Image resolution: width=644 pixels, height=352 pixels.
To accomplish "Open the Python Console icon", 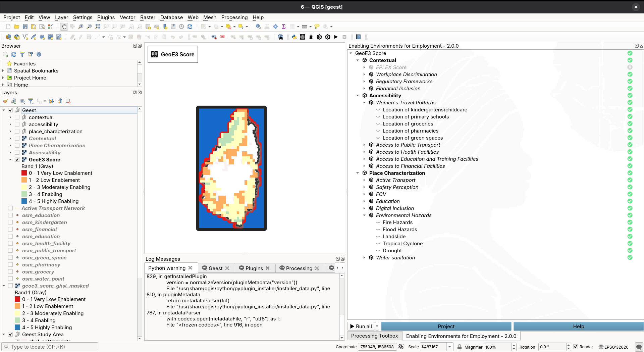I will 294,37.
